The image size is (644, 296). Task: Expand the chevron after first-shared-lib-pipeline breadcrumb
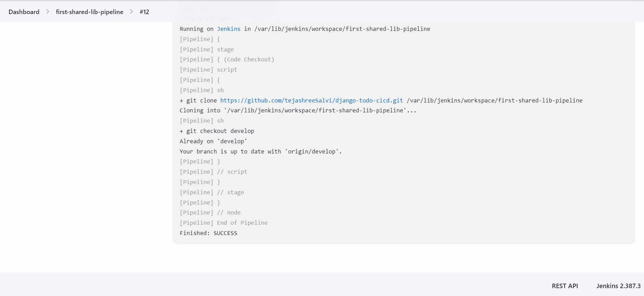[131, 12]
